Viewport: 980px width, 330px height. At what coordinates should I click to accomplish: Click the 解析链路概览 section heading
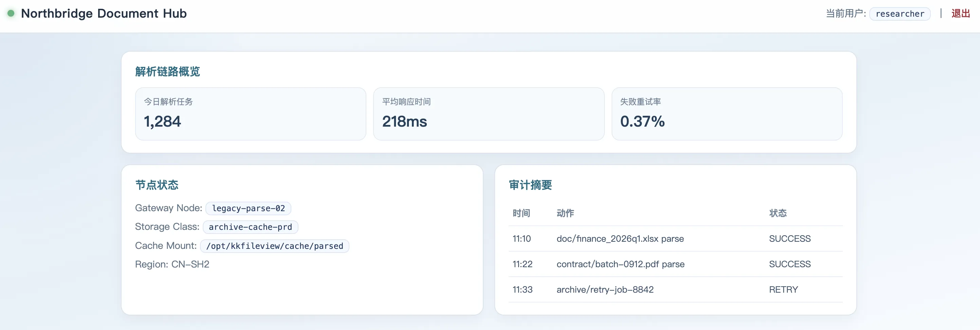click(x=167, y=72)
